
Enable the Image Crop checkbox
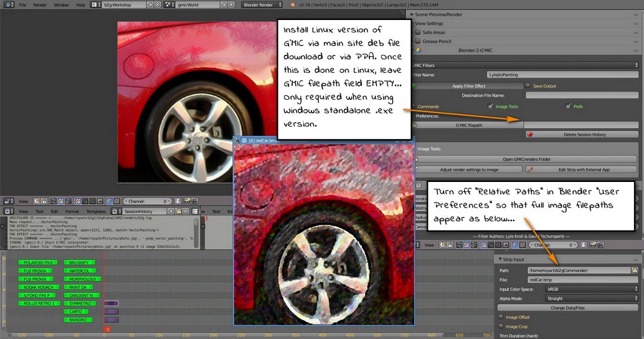click(501, 327)
